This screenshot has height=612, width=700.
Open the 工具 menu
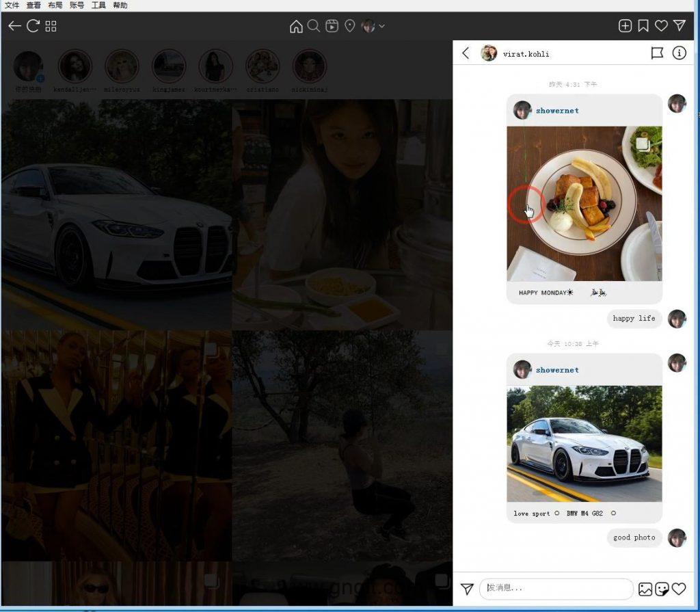(98, 5)
